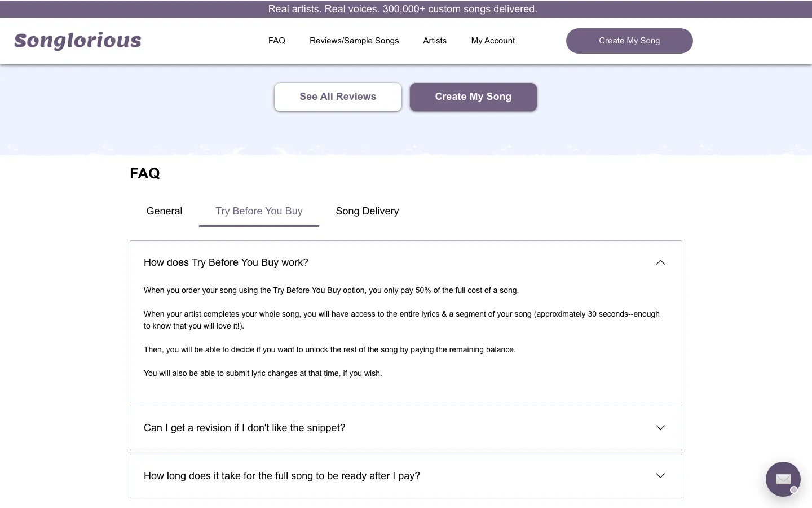Click the Songlorious logo
This screenshot has width=812, height=508.
coord(78,41)
